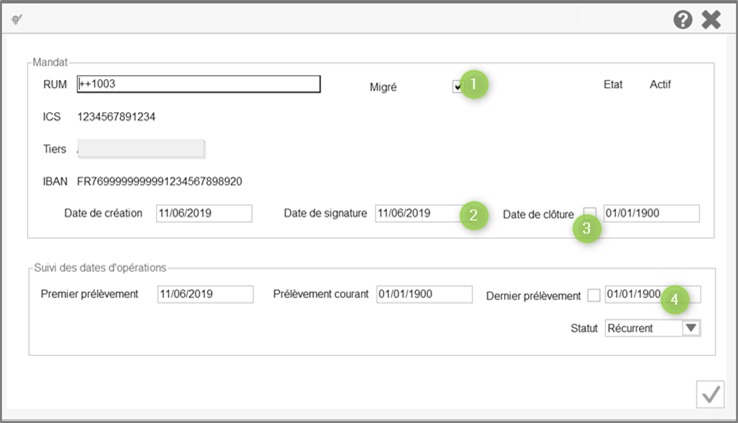The height and width of the screenshot is (423, 738).
Task: Enable the Date de clôture checkbox
Action: pos(590,213)
